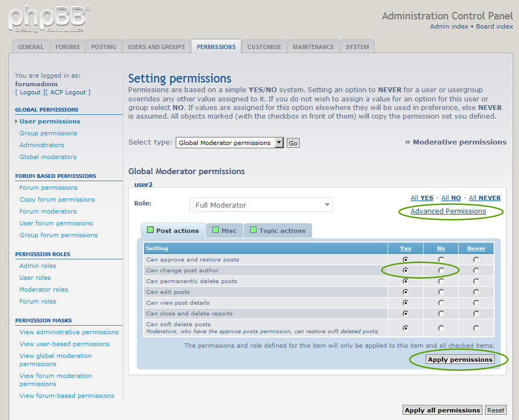
Task: Click the All NEVER link
Action: click(x=485, y=198)
